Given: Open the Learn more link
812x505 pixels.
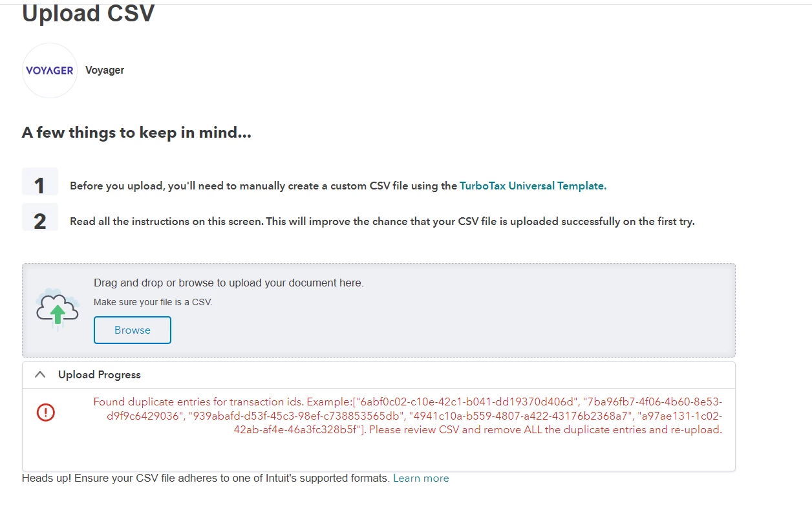Looking at the screenshot, I should [x=421, y=478].
